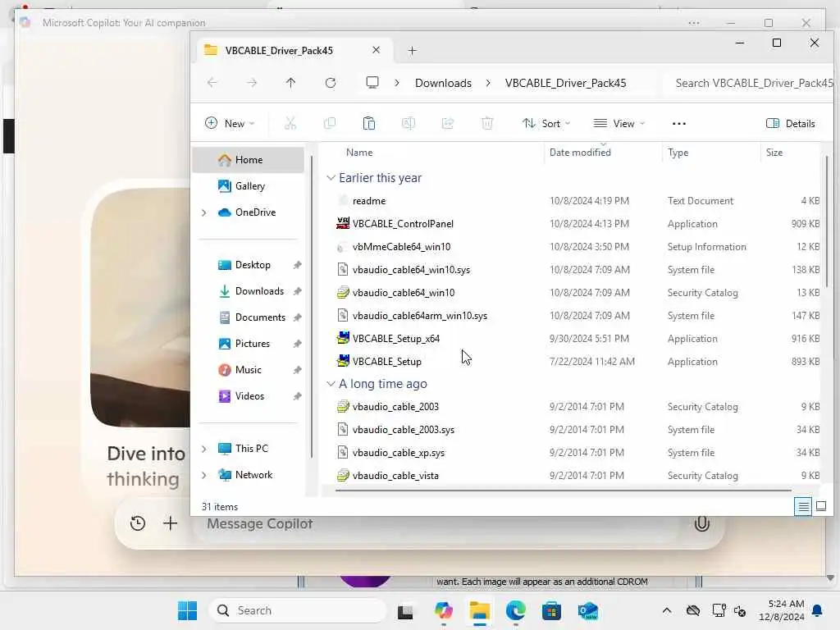This screenshot has width=840, height=630.
Task: Open the Sort dropdown menu
Action: coord(546,124)
